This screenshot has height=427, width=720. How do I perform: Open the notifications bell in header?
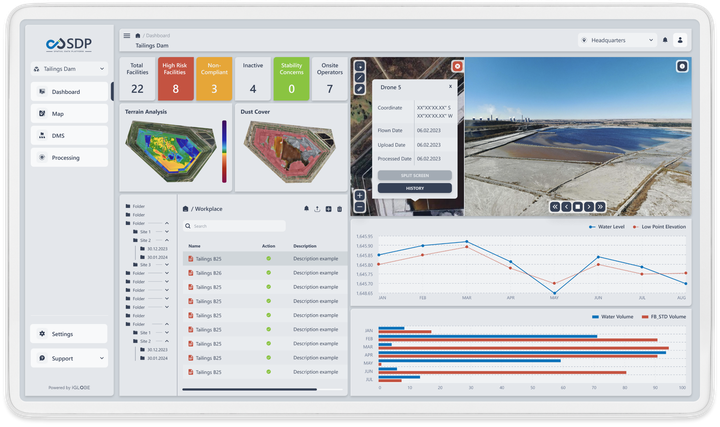pyautogui.click(x=665, y=40)
